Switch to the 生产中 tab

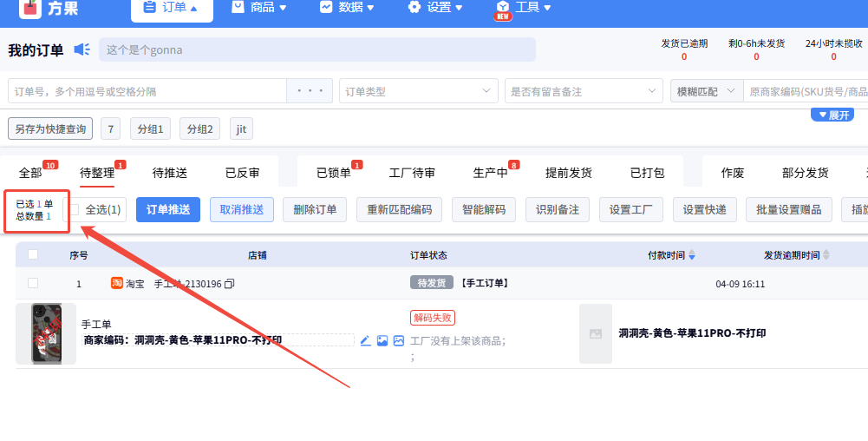tap(491, 173)
